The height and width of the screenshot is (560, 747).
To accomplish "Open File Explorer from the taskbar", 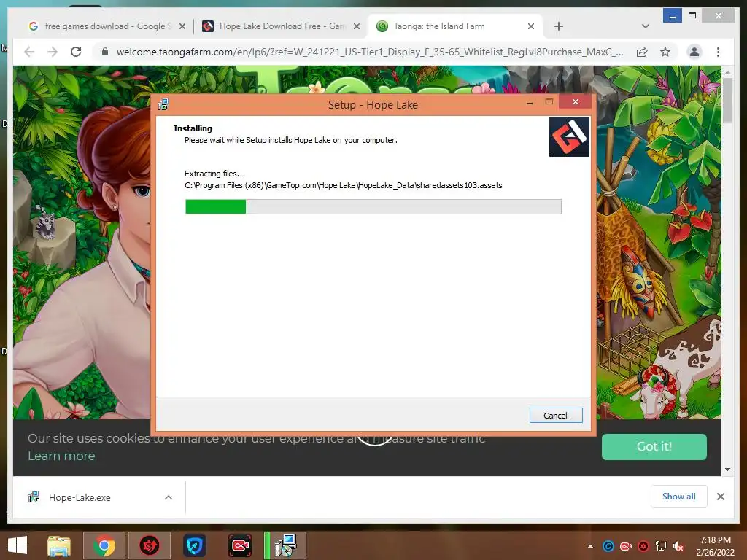I will pyautogui.click(x=59, y=545).
